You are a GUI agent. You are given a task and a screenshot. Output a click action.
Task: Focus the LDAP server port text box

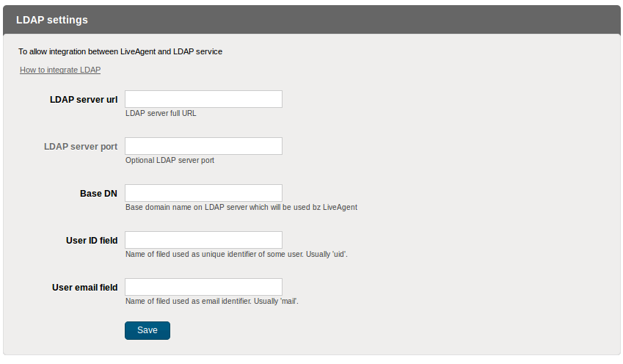(203, 146)
